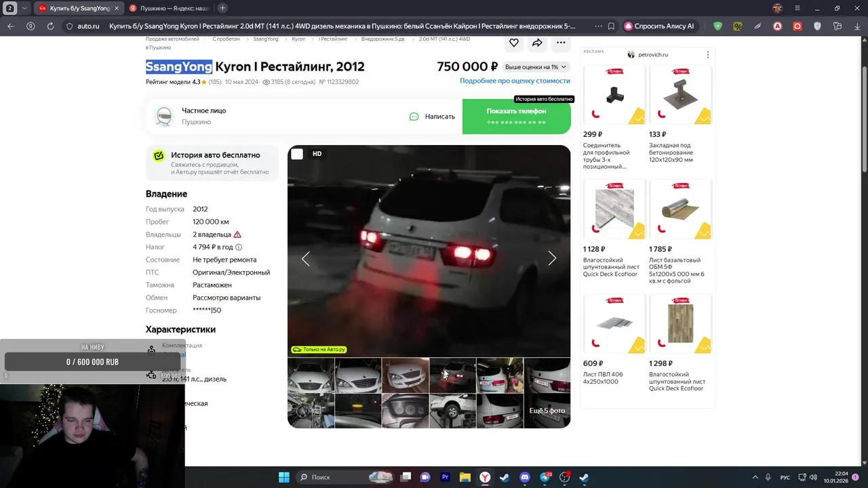Open petrovich.ru ad link

(653, 55)
